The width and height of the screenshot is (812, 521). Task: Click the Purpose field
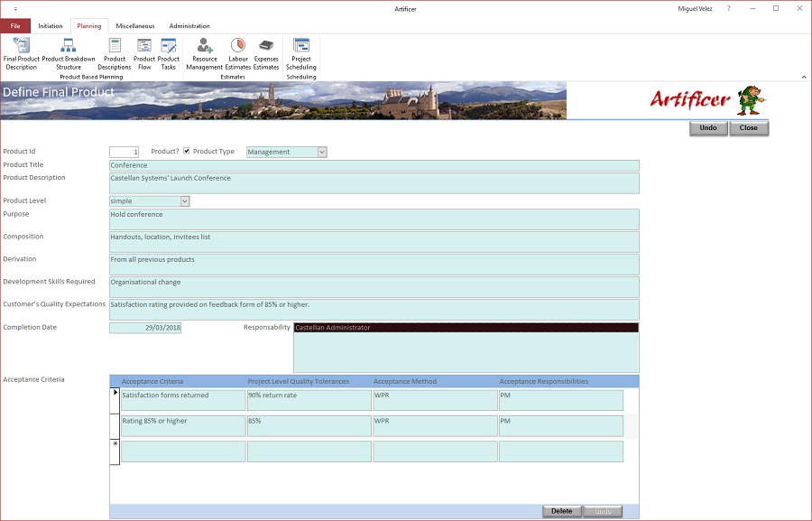click(374, 219)
